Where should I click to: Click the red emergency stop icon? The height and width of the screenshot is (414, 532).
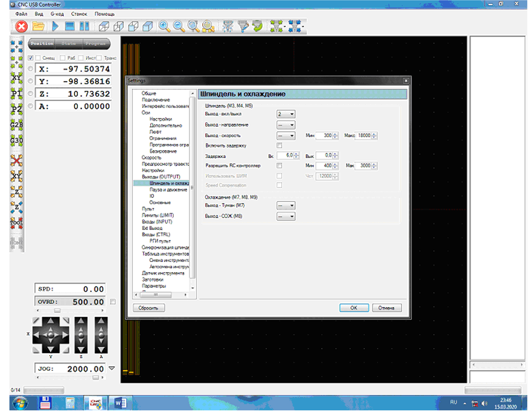(21, 26)
